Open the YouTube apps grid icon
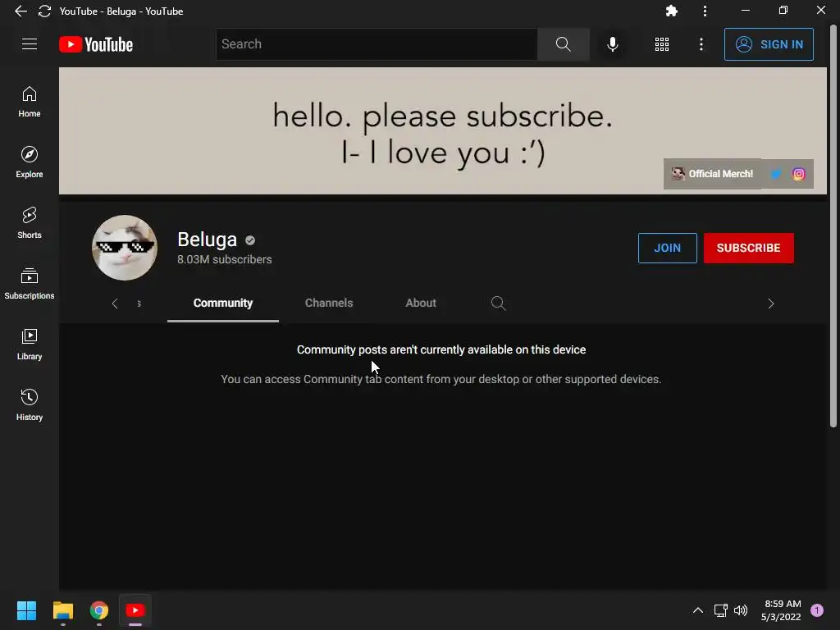The width and height of the screenshot is (840, 630). coord(662,44)
